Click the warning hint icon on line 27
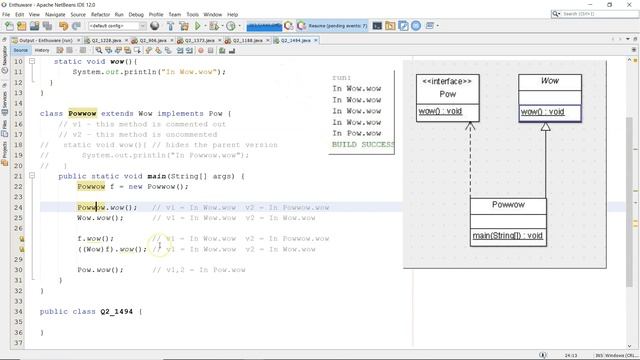 tap(22, 239)
